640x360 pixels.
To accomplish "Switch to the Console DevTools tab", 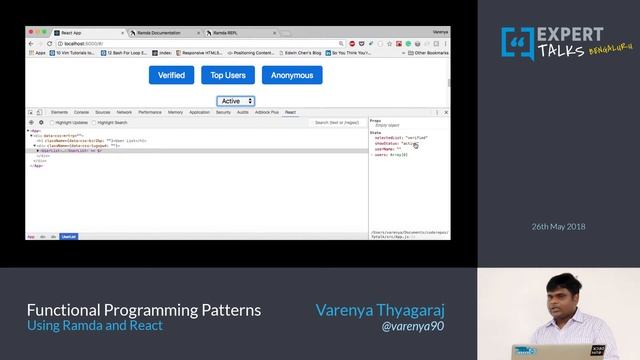I will pos(81,112).
